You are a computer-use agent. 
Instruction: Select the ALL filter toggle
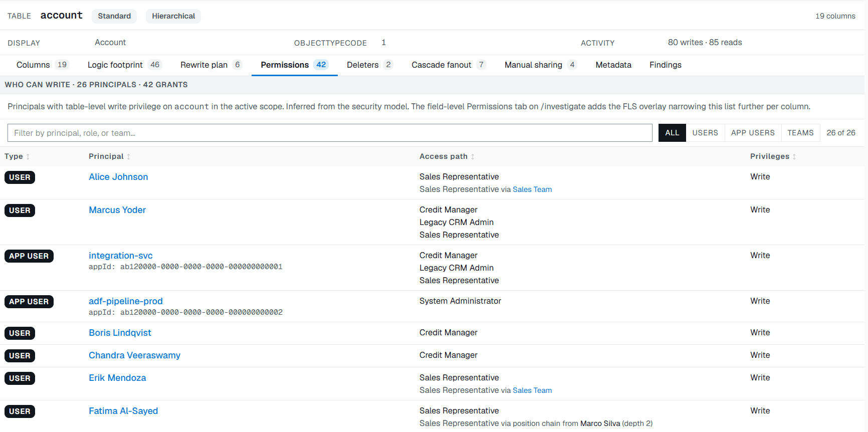click(672, 133)
